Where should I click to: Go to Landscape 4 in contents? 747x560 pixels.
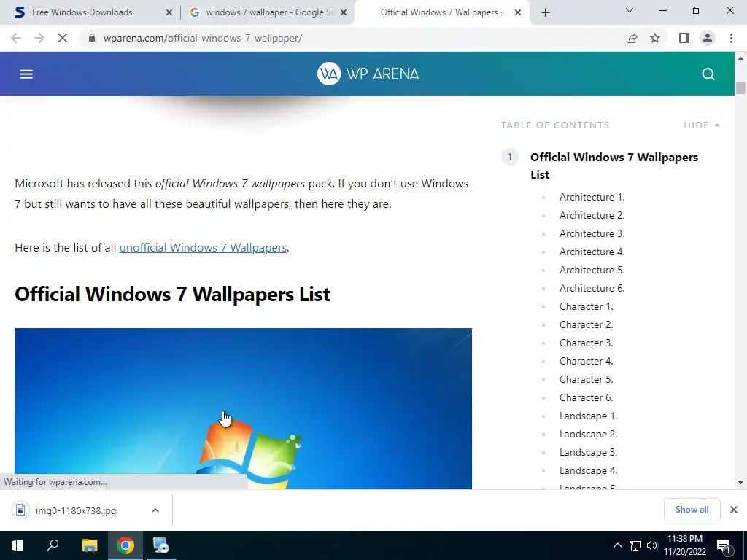tap(588, 470)
